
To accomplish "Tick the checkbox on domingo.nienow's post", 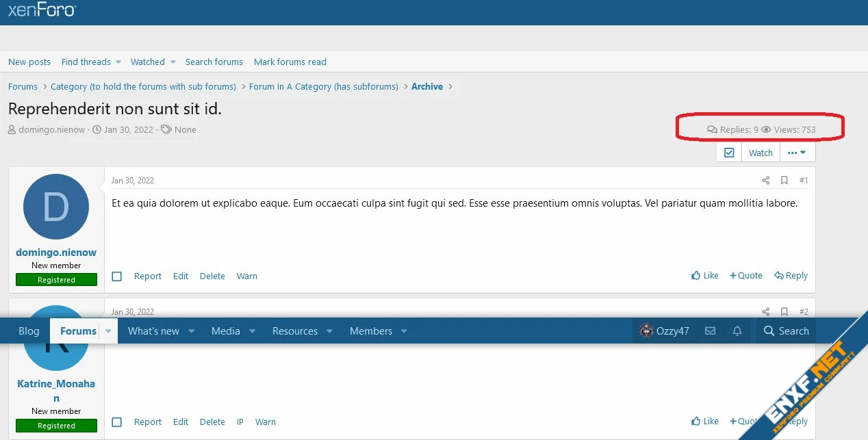I will (x=117, y=276).
